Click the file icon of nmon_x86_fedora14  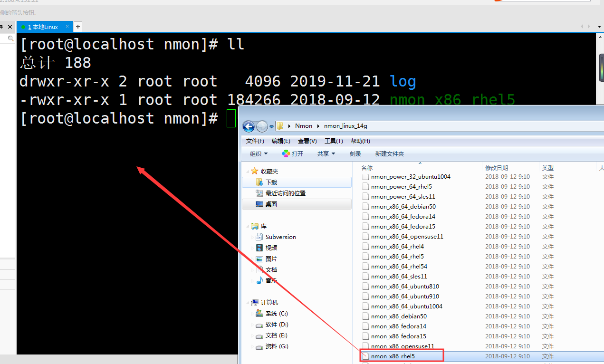[x=365, y=326]
